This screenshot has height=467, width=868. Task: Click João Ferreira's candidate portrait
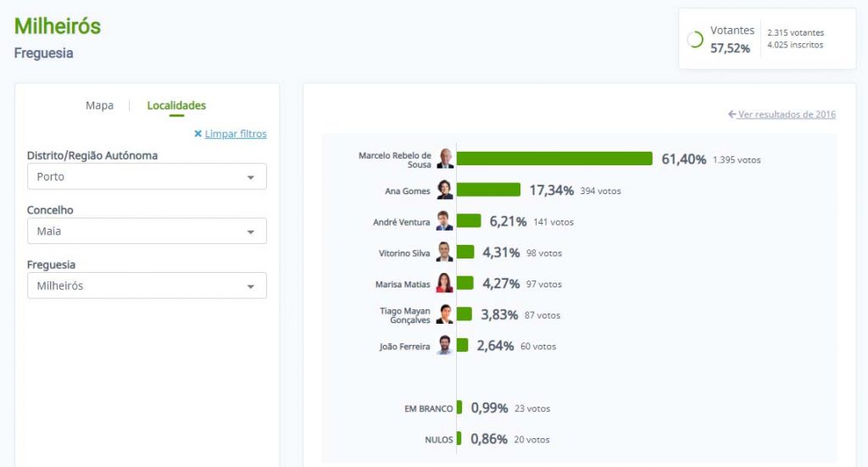pos(445,346)
